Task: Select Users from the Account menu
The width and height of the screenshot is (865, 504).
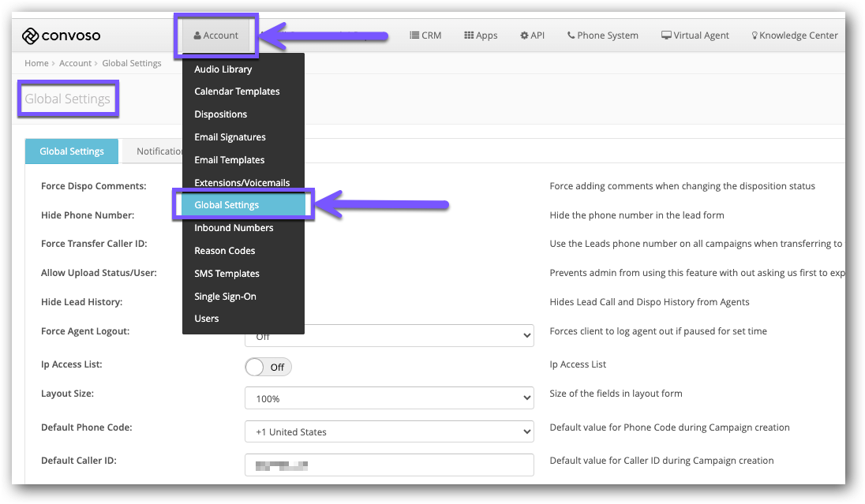Action: tap(206, 319)
